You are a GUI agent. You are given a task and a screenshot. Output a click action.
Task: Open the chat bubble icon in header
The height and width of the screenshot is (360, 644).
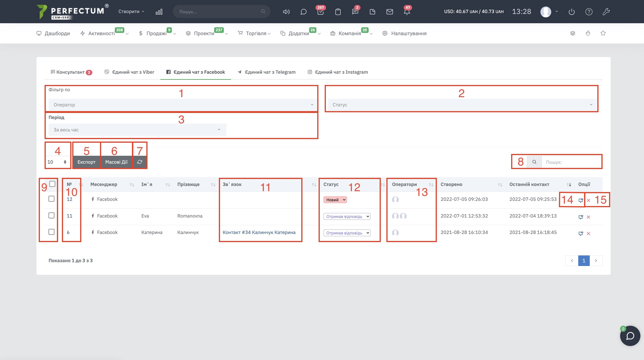click(303, 12)
